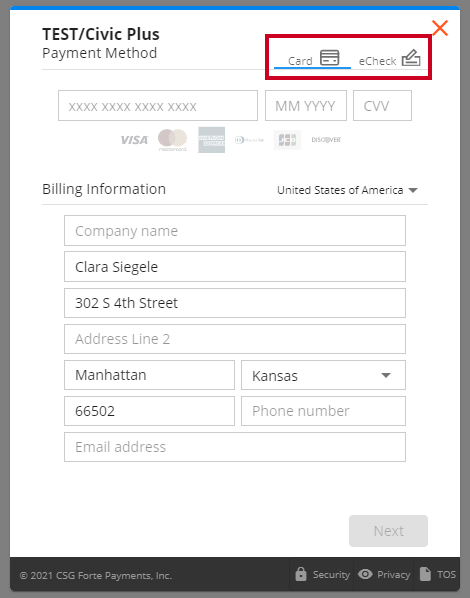Click the JCB logo

click(x=287, y=140)
